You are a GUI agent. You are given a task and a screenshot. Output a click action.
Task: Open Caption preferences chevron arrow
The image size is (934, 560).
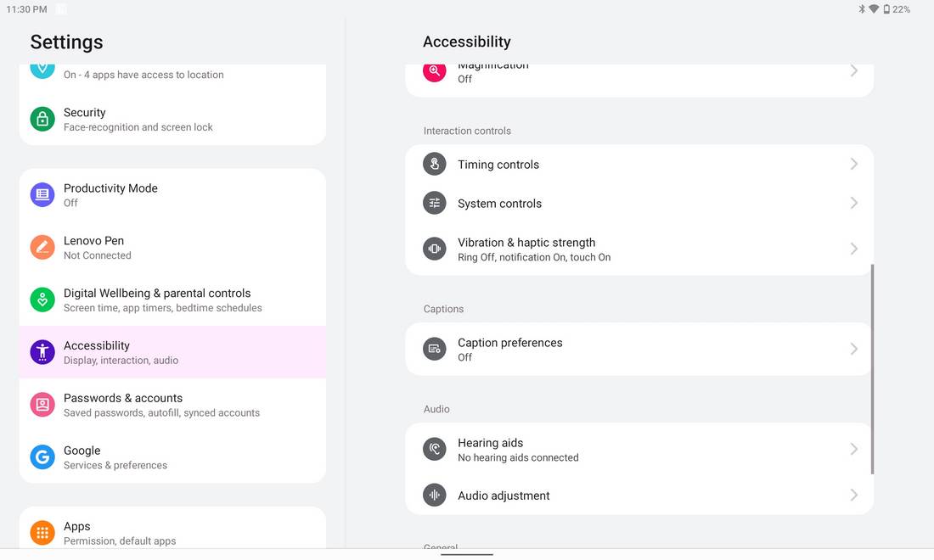click(853, 349)
